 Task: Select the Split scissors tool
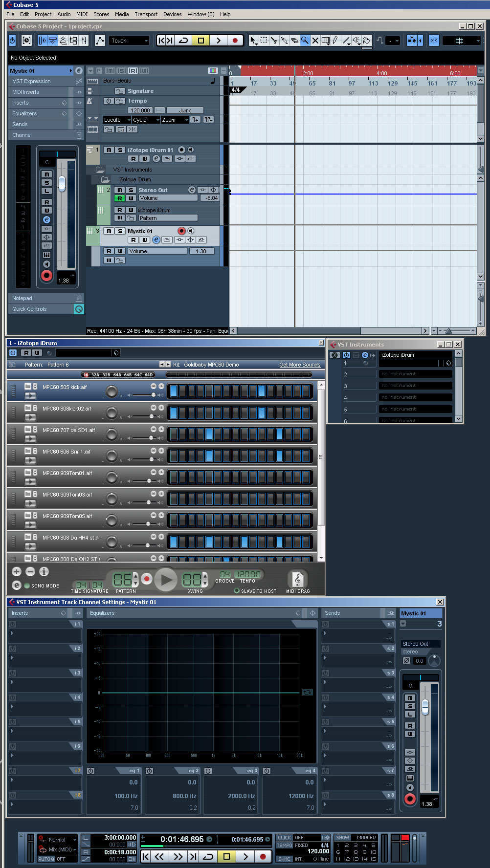click(274, 41)
